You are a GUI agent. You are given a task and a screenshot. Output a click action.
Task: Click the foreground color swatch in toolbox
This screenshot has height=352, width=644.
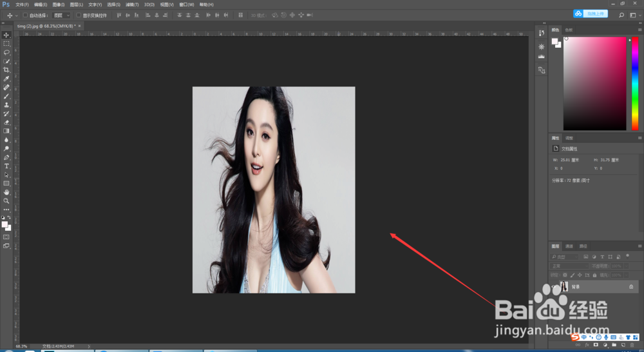[x=5, y=224]
